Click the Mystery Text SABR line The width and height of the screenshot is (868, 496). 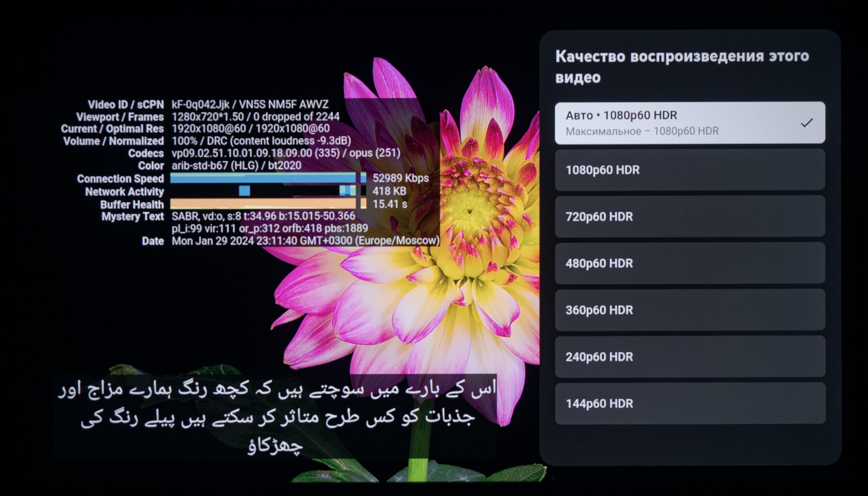(263, 216)
